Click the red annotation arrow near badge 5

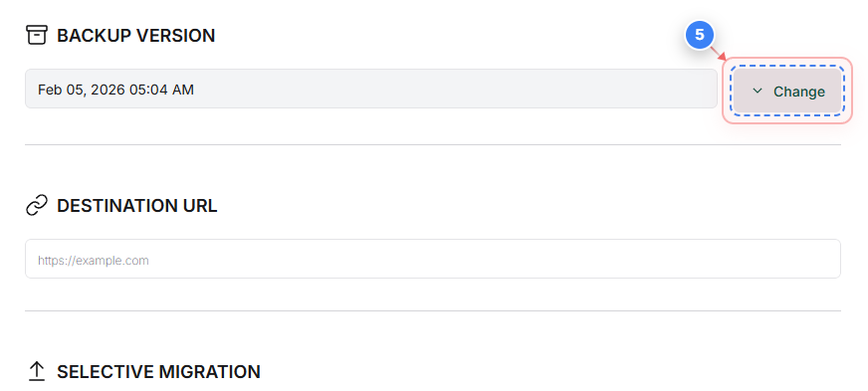click(720, 54)
